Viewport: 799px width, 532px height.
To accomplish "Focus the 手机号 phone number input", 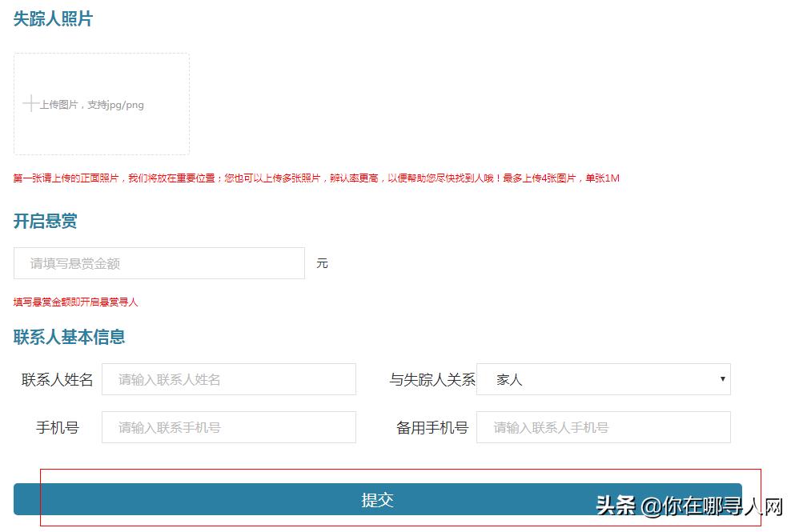I will 228,427.
